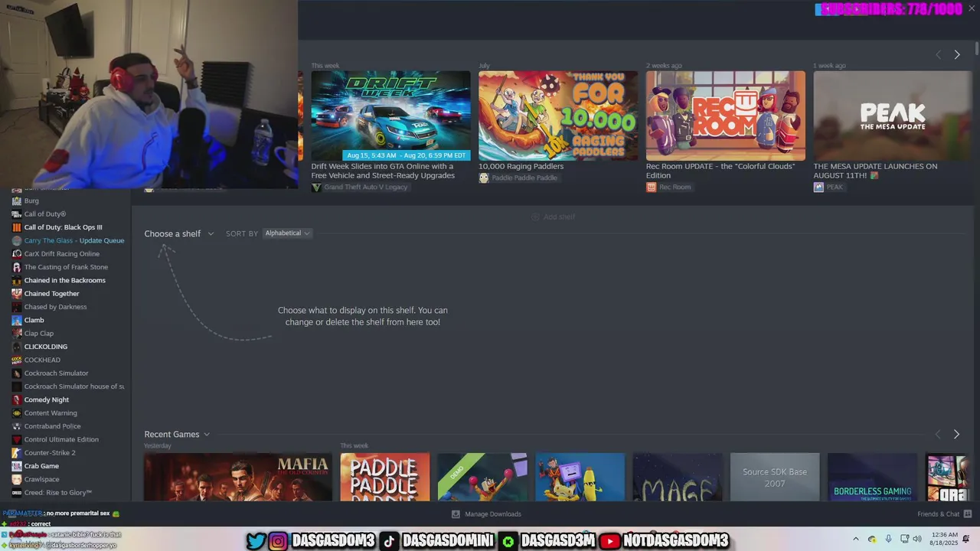Click microphone icon in system tray
This screenshot has height=551, width=980.
tap(888, 539)
